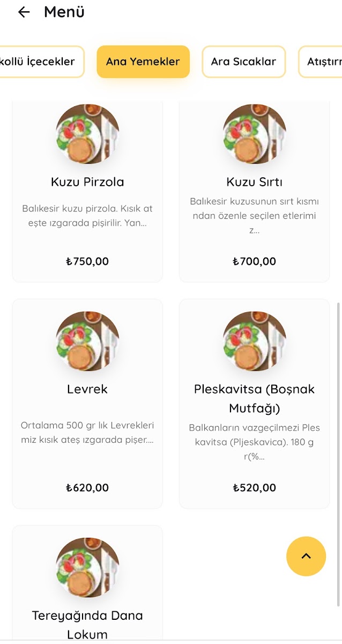Expand the truncated Levrek description text

pyautogui.click(x=87, y=433)
